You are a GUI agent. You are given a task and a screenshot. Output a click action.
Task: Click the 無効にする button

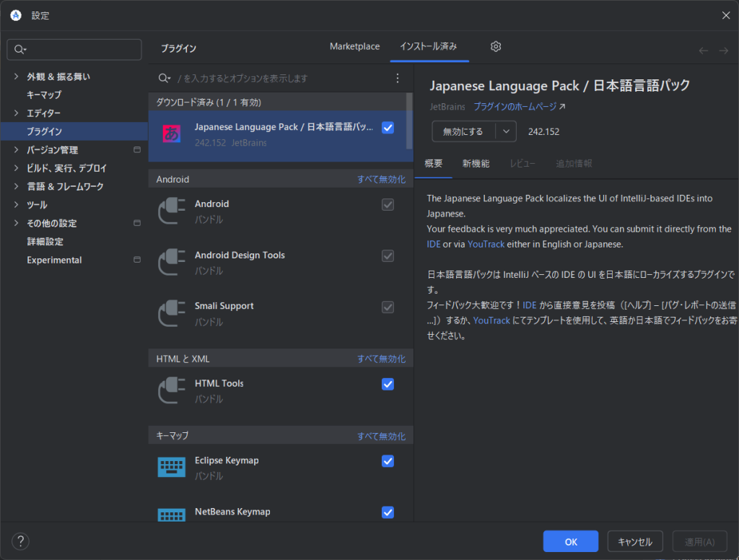pyautogui.click(x=463, y=131)
